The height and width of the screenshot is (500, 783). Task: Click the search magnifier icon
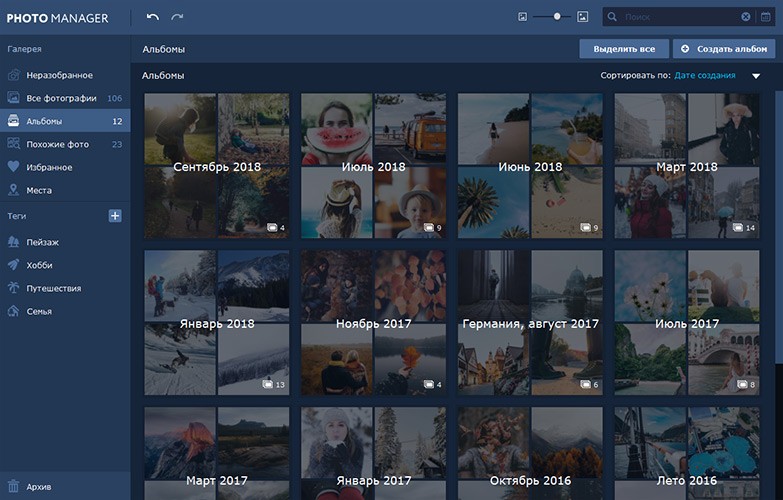point(612,17)
